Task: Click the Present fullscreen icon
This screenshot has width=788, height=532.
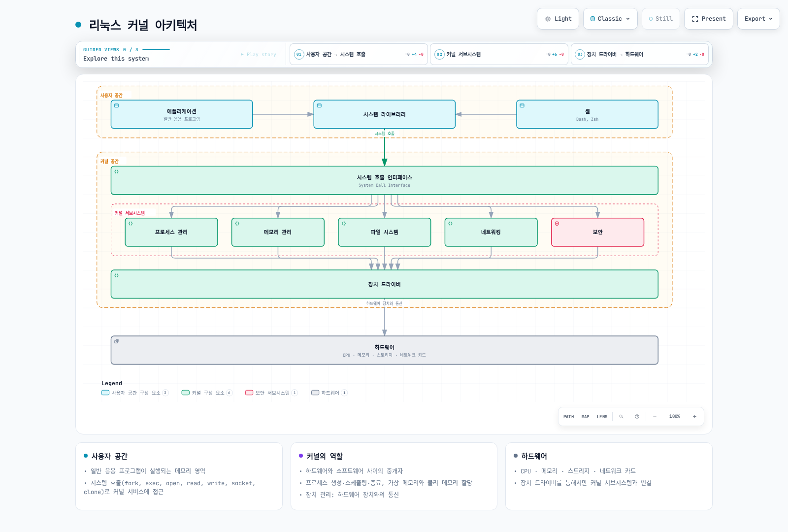Action: (695, 19)
